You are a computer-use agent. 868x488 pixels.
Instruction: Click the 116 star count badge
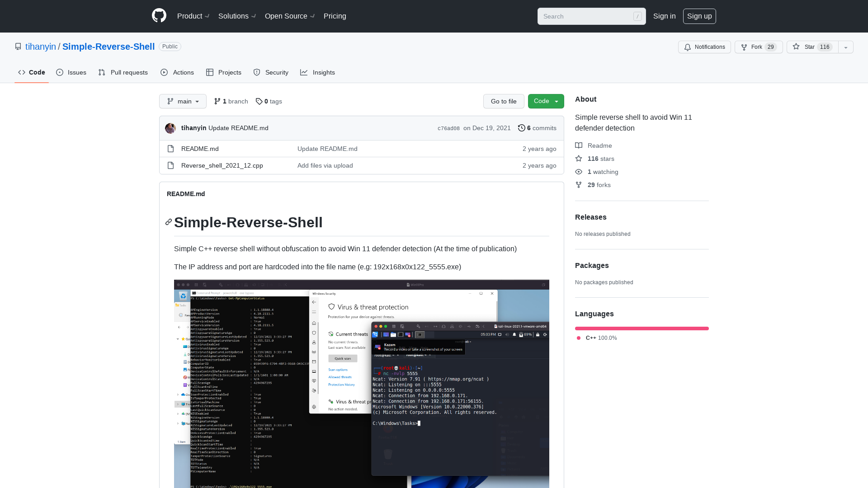click(x=825, y=47)
